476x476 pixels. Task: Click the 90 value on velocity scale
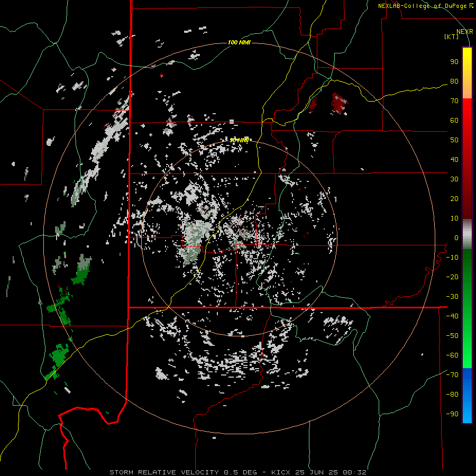(454, 62)
